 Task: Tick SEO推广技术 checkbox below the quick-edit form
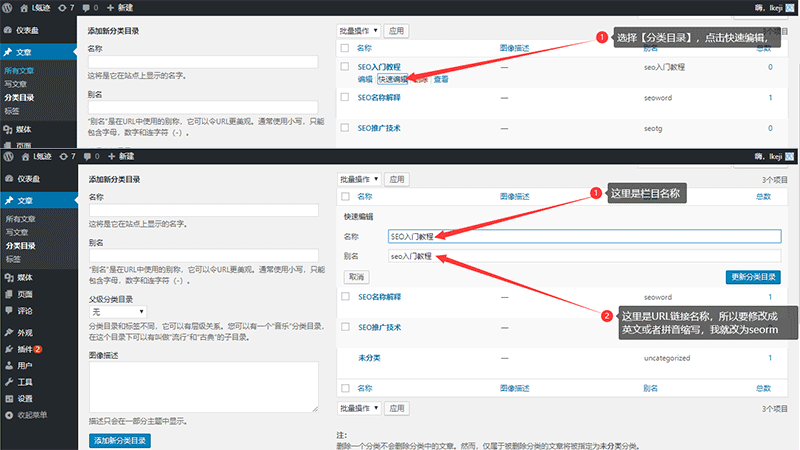click(x=345, y=327)
